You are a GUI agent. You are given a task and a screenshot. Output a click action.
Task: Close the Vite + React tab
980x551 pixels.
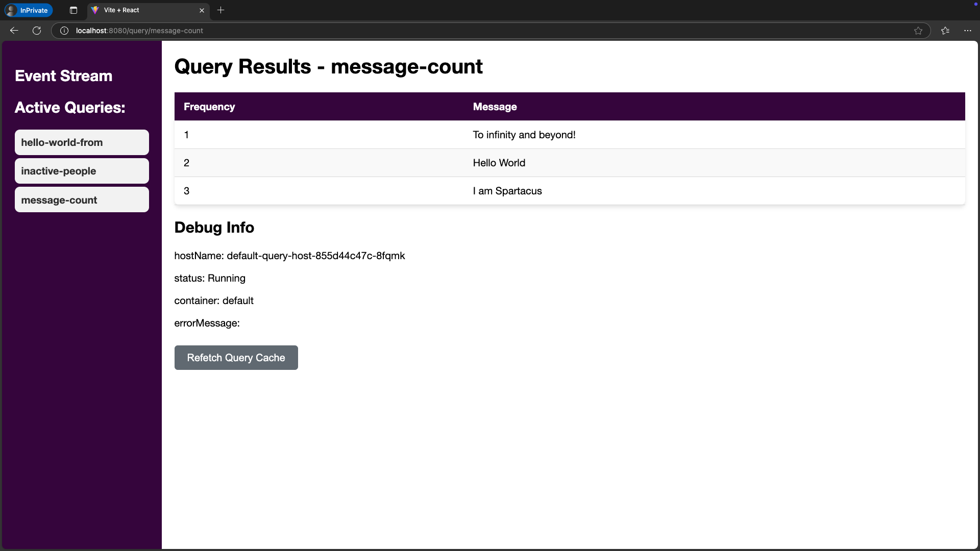(202, 10)
